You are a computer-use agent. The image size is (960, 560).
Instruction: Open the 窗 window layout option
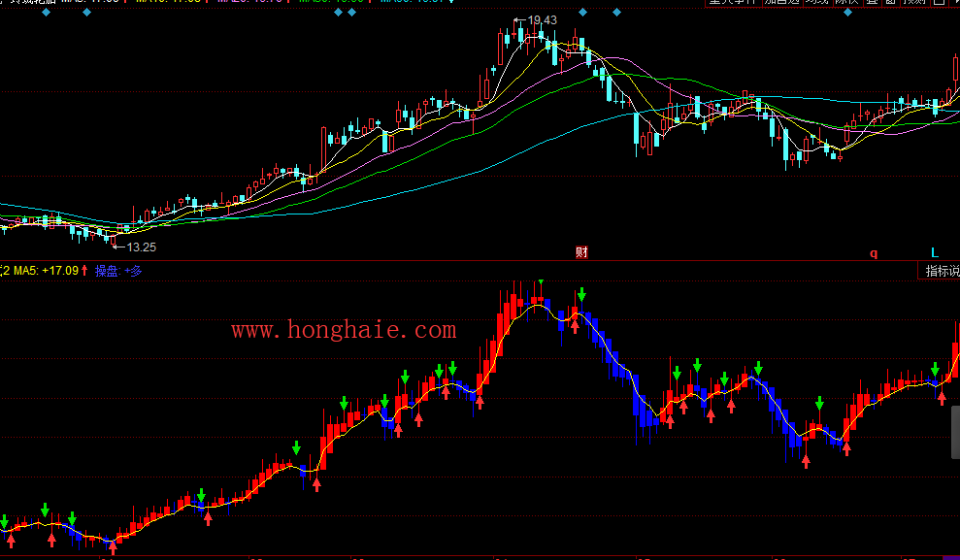(x=891, y=3)
